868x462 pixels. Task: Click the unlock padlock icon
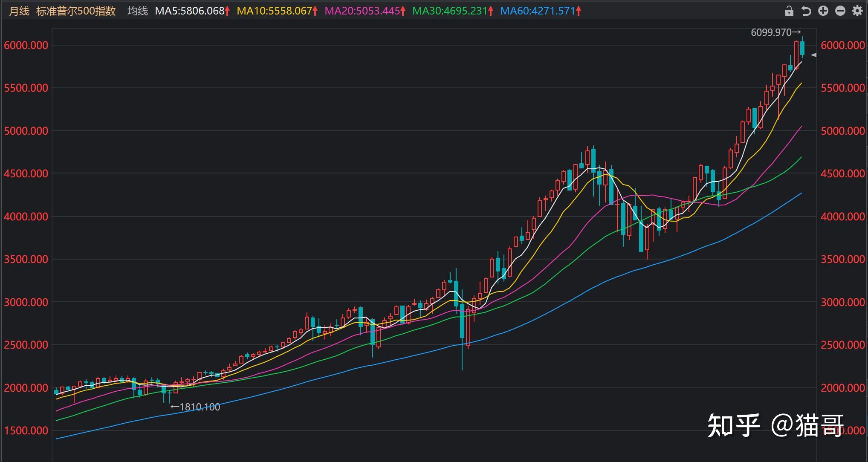[789, 11]
